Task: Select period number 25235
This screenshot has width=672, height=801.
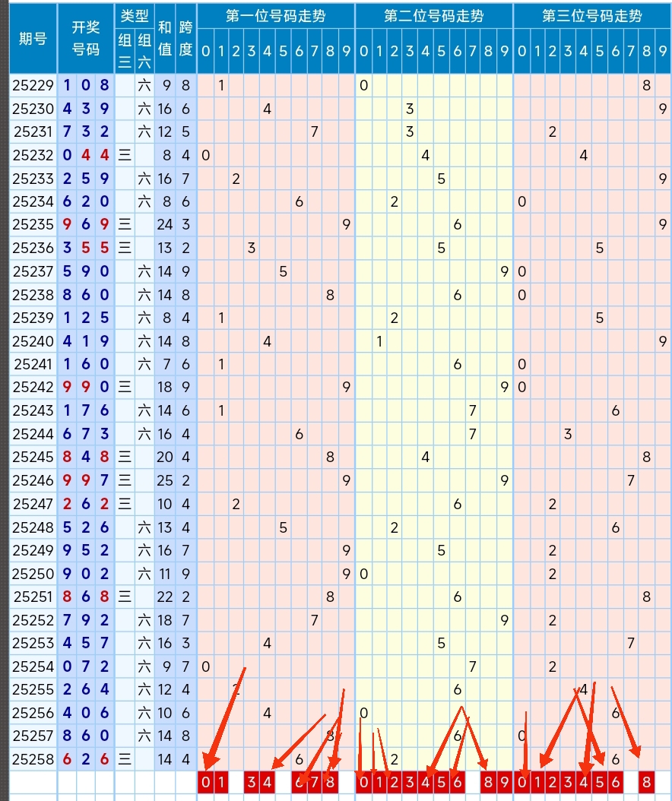Action: [33, 225]
